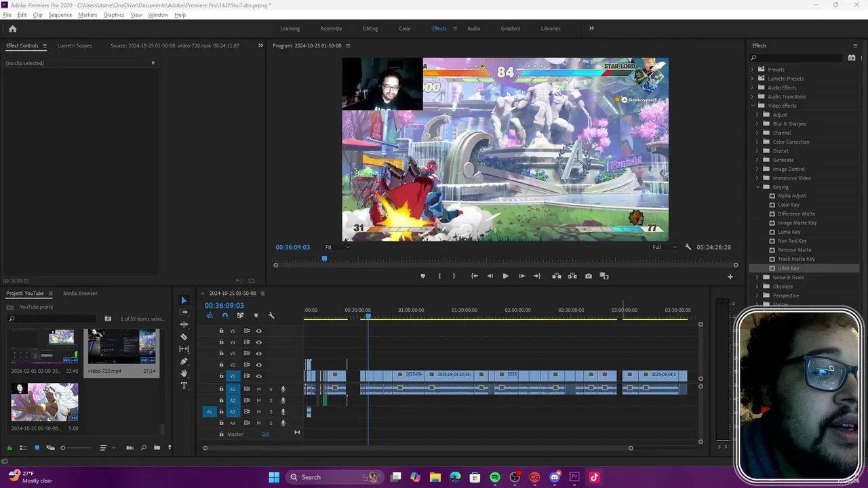Screen dimensions: 868x488
Task: Toggle sync lock on track V4
Action: [247, 342]
